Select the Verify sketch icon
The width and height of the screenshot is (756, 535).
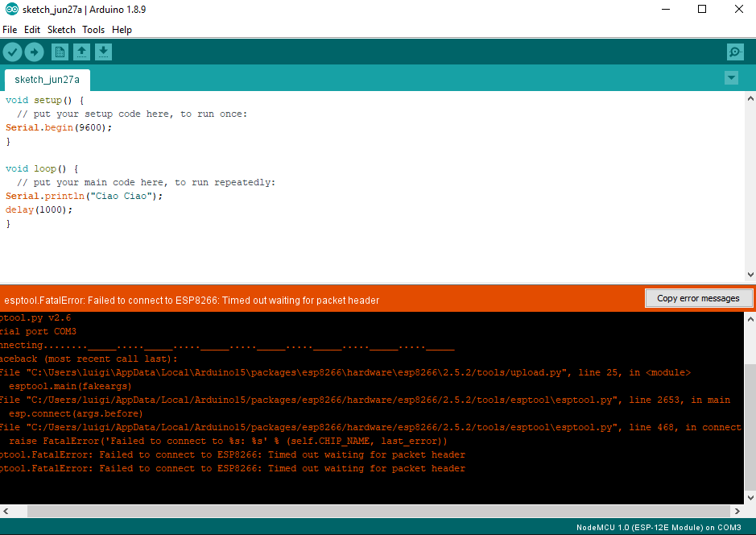(13, 52)
